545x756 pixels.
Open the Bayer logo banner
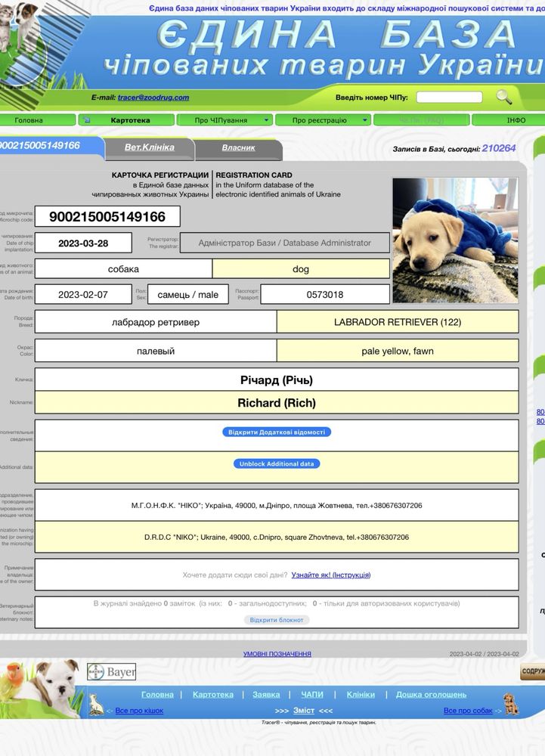[111, 671]
